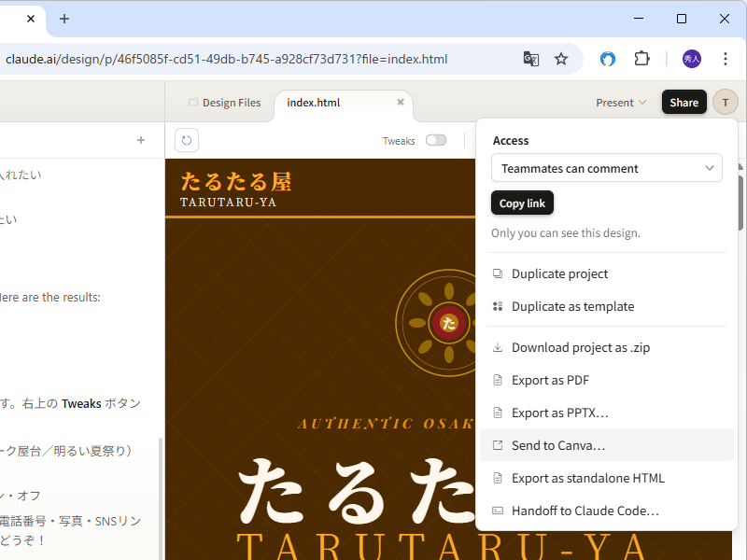Select Export as PDF
747x560 pixels.
coord(550,380)
